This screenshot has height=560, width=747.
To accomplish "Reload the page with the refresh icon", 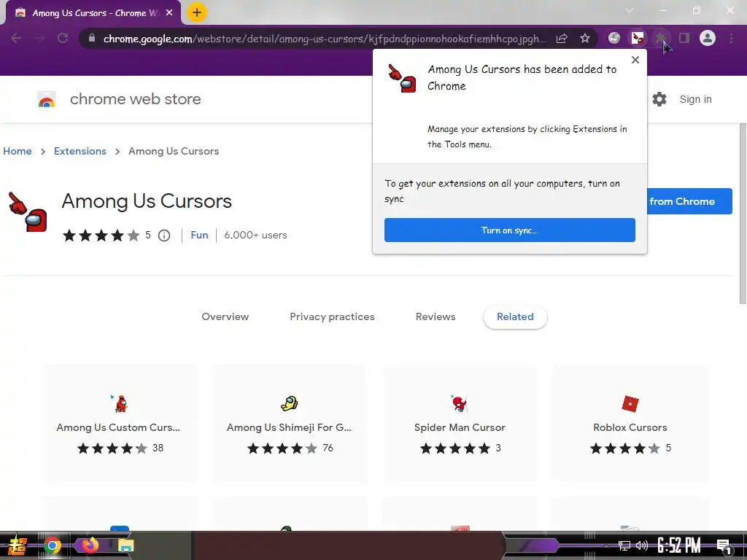I will (x=63, y=38).
